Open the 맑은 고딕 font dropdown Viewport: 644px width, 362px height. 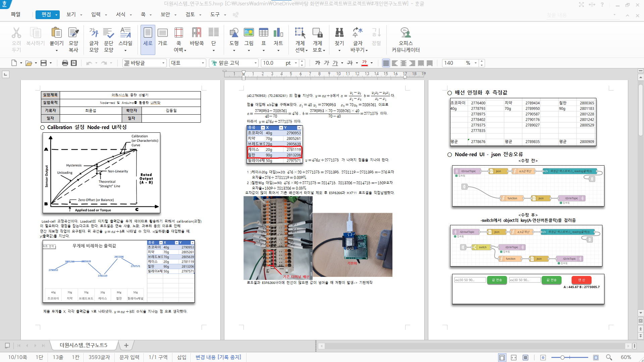click(256, 63)
